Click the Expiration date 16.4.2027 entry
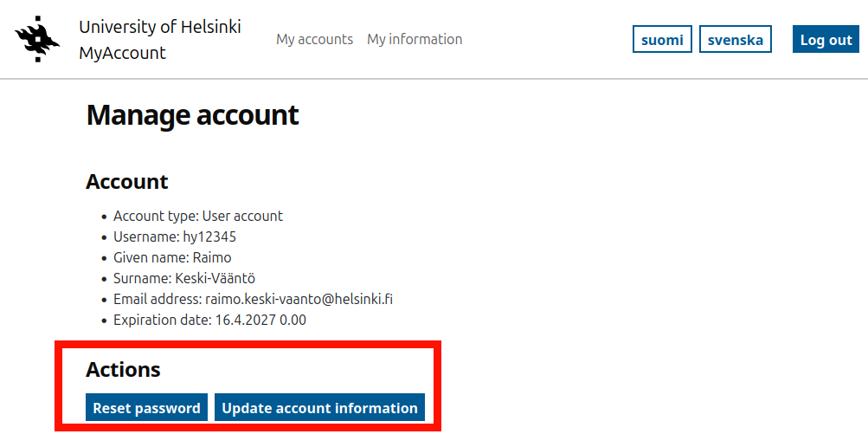Screen dimensions: 868x434 point(209,320)
